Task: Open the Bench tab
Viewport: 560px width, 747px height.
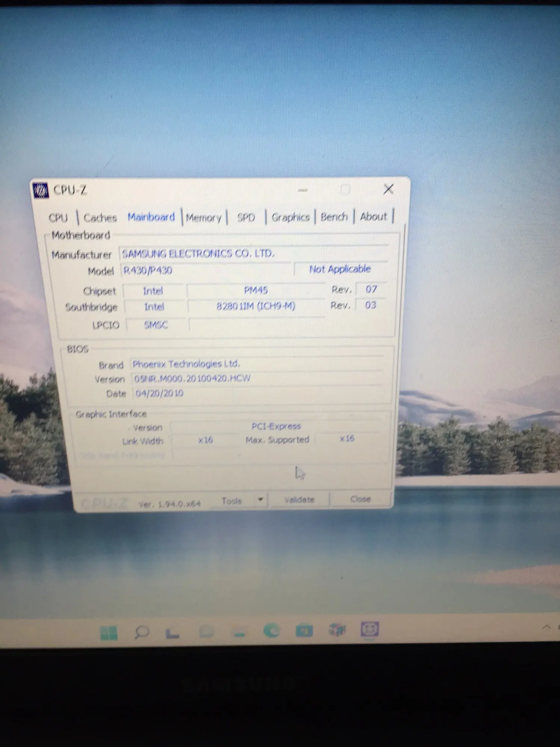Action: pos(334,217)
